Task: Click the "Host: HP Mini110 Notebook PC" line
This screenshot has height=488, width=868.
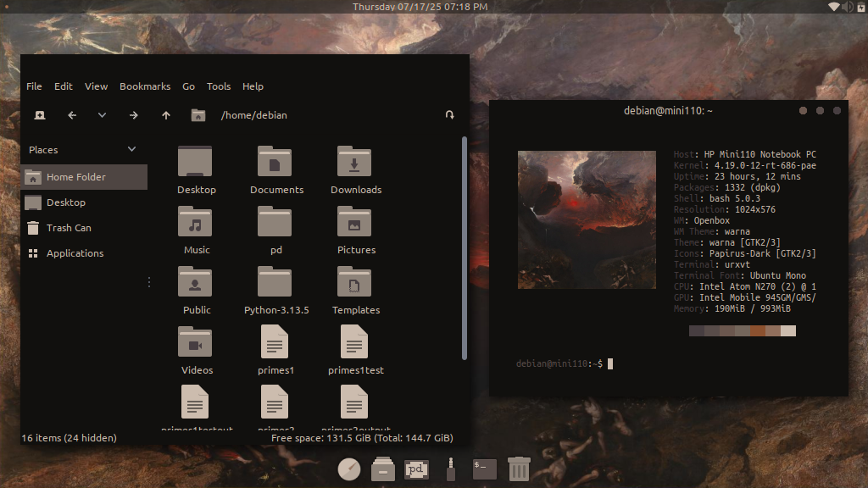Action: (x=744, y=154)
